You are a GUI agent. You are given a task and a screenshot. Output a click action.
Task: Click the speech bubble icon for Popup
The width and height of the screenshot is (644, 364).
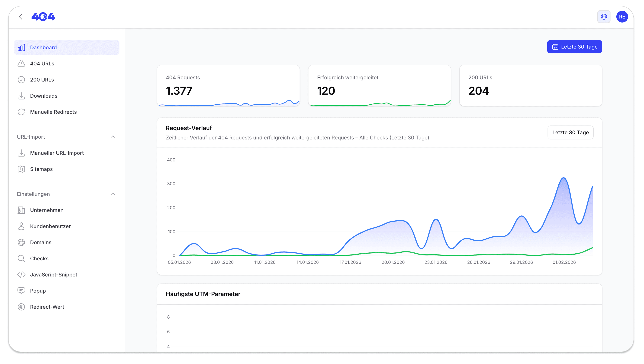[x=21, y=291]
